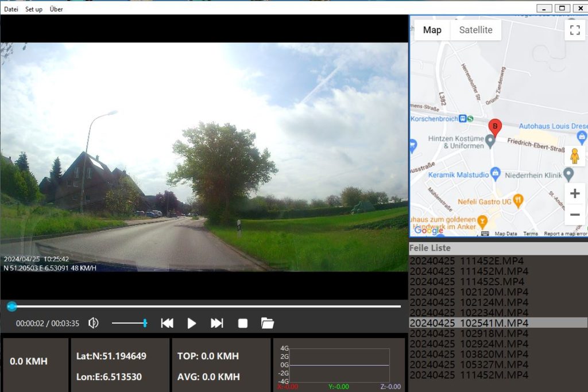
Task: Open Street View pegman on map
Action: tap(574, 156)
